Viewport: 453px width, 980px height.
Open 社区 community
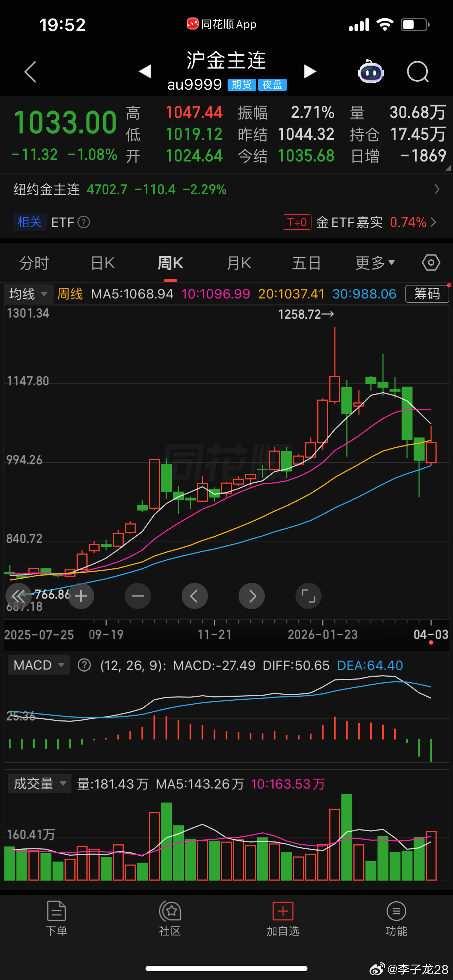click(170, 918)
